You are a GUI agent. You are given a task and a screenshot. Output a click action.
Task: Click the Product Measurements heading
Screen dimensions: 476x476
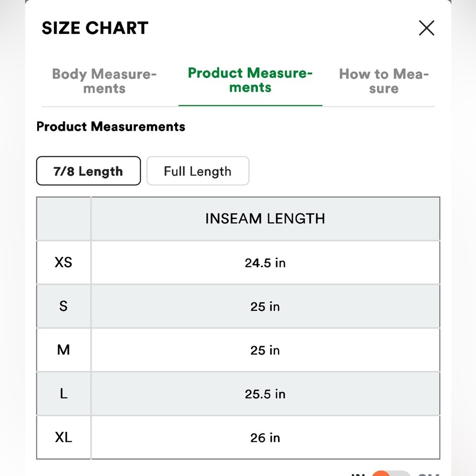(x=110, y=127)
